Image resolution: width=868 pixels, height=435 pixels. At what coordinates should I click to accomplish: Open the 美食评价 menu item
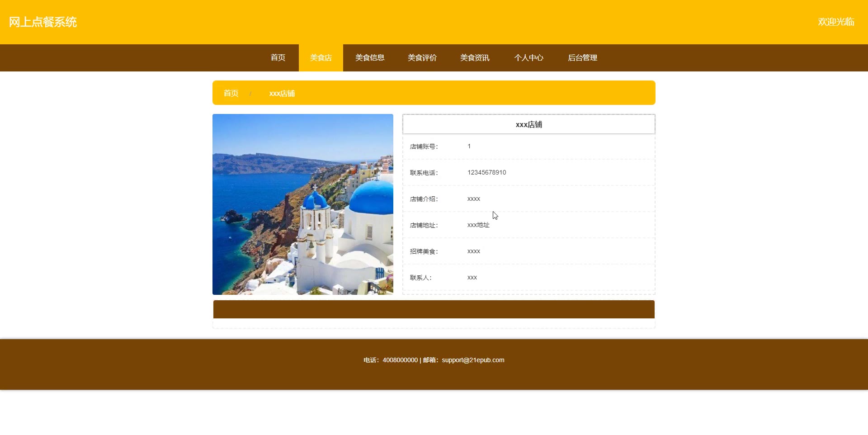point(422,58)
